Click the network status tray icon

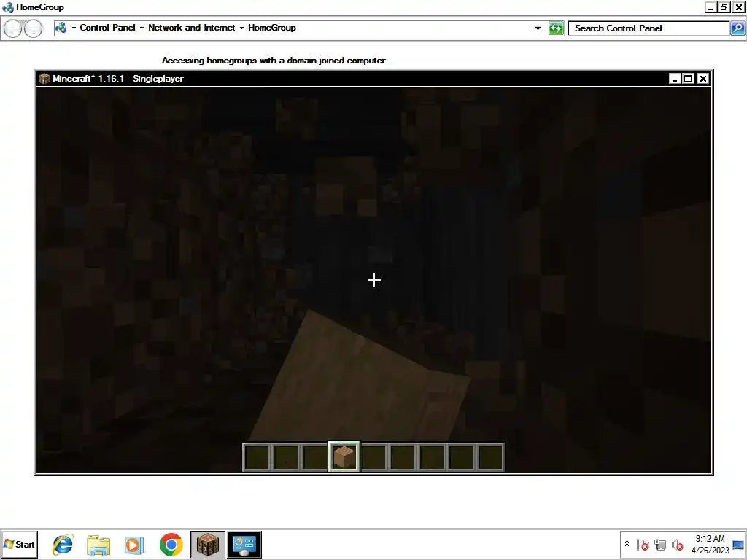[x=659, y=544]
